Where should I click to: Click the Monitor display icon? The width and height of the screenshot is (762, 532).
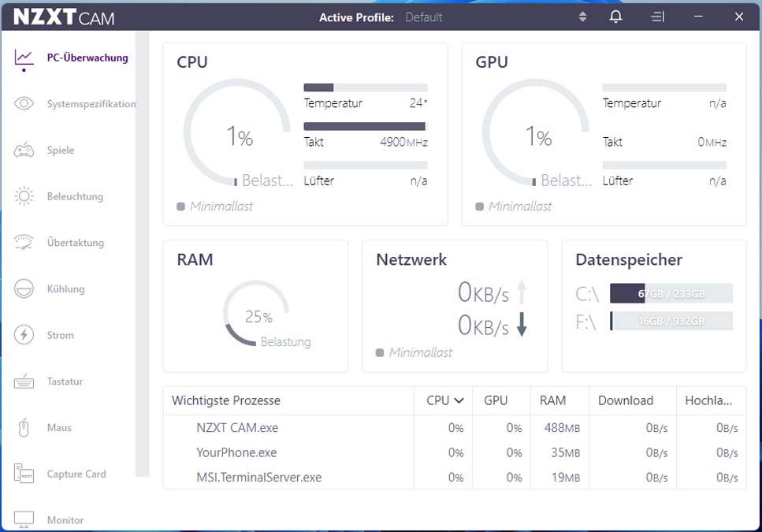tap(24, 520)
